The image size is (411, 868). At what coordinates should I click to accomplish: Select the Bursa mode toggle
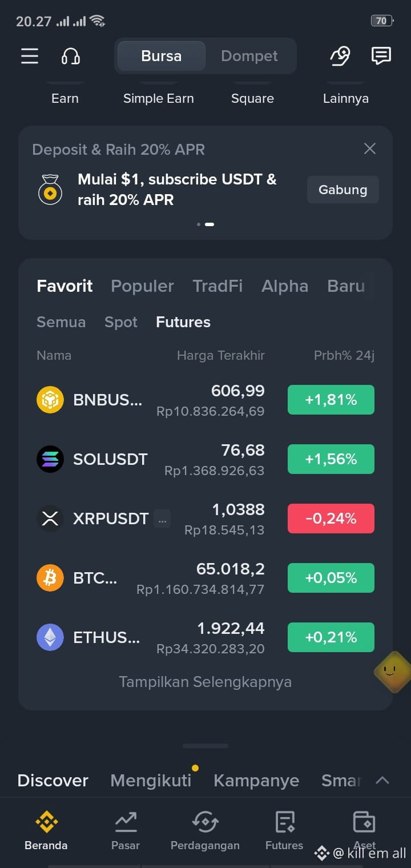tap(162, 56)
